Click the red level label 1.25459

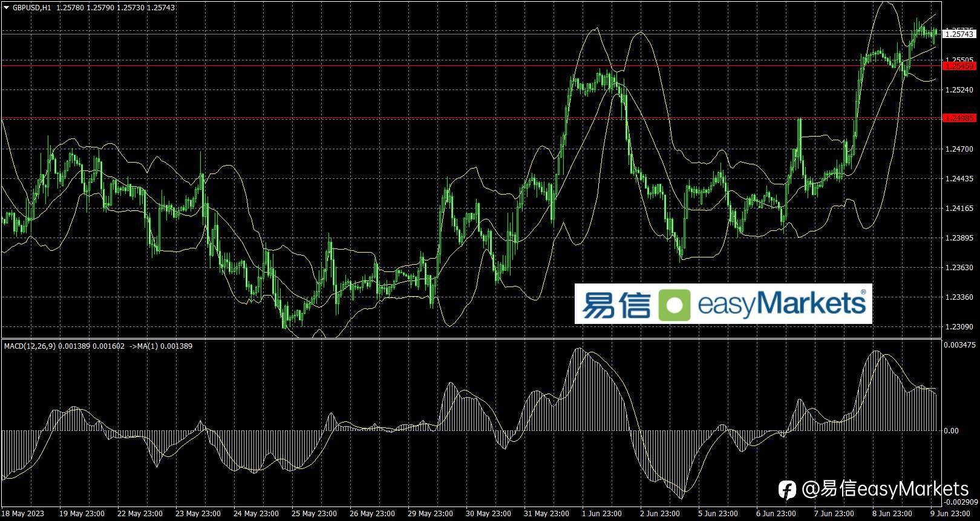point(959,65)
